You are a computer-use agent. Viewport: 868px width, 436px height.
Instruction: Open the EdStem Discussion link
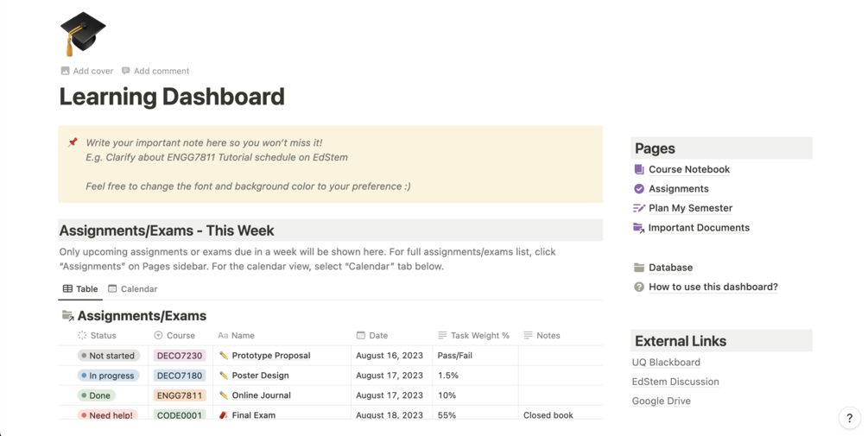[675, 382]
